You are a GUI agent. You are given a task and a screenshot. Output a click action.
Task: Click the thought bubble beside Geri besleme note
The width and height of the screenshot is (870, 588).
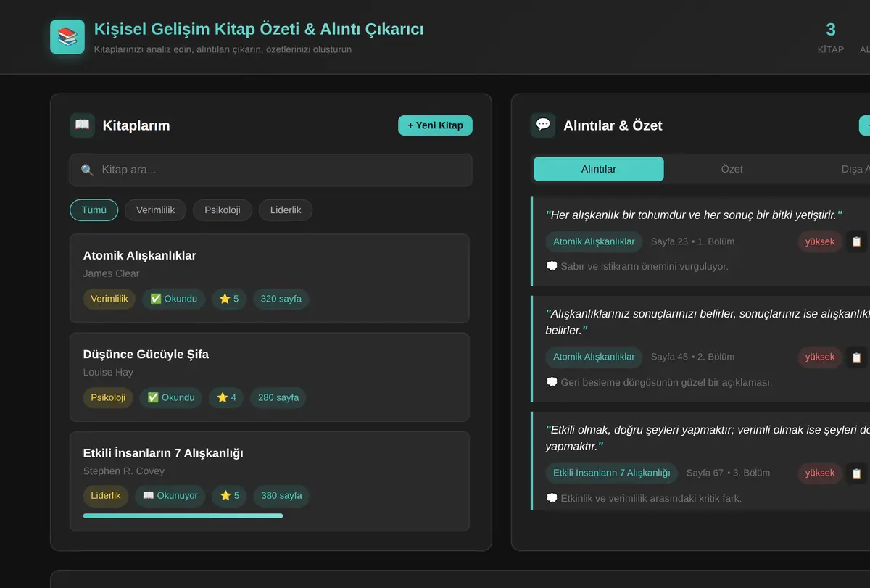(x=552, y=382)
